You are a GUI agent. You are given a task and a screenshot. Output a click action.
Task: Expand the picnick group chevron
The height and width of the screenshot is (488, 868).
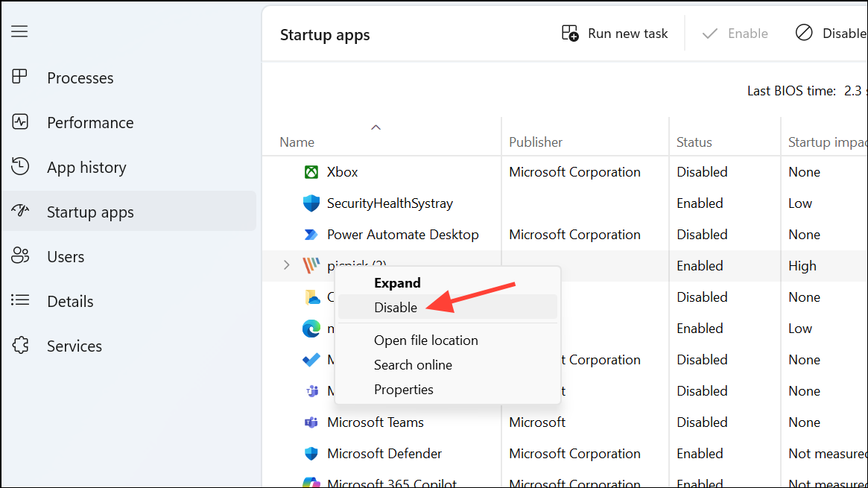point(286,264)
